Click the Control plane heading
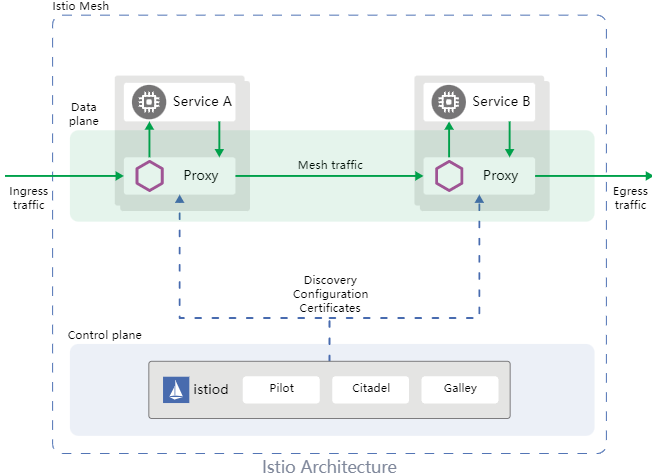Screen dimensions: 652x475 click(x=104, y=335)
